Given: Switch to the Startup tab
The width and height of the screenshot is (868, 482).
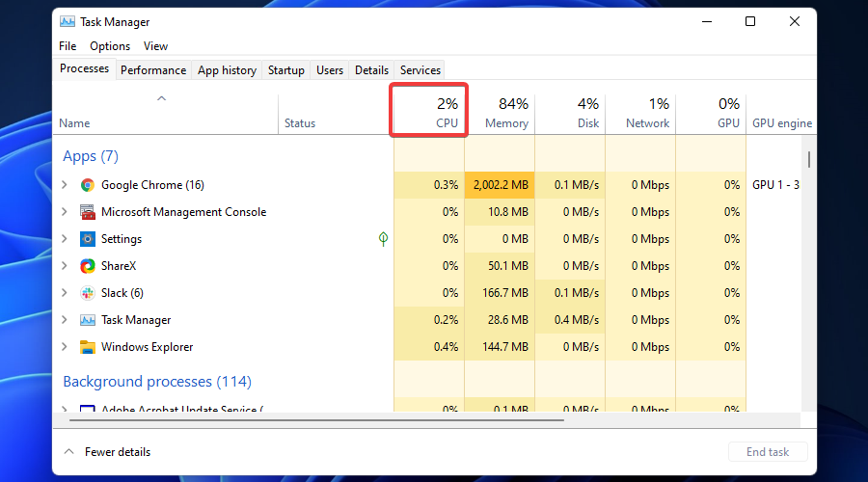Looking at the screenshot, I should 286,70.
